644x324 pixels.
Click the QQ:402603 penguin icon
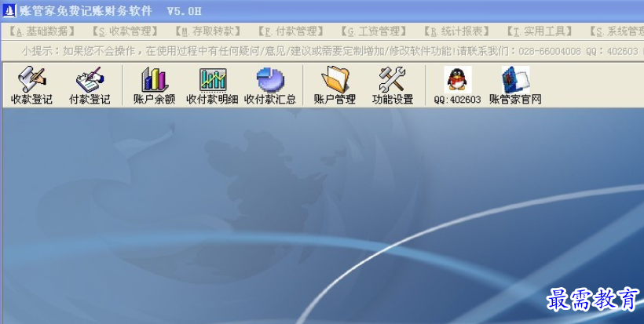click(x=458, y=86)
